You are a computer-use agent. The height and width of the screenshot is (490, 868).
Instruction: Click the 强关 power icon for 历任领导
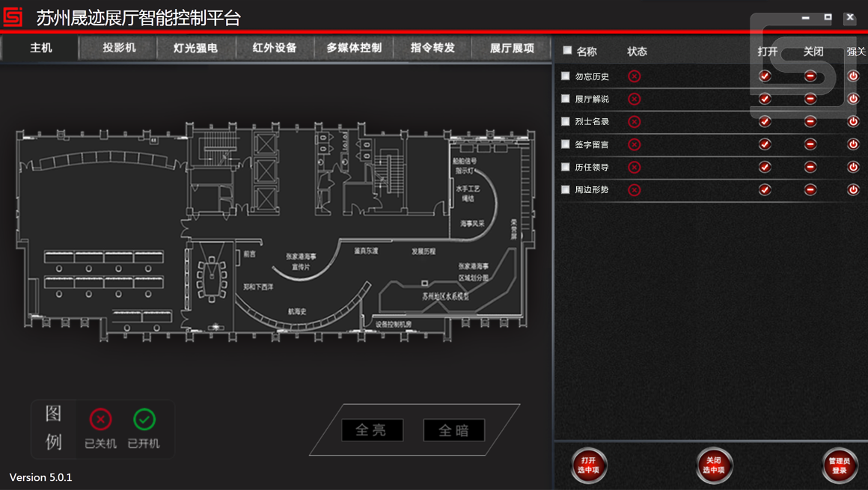coord(852,167)
